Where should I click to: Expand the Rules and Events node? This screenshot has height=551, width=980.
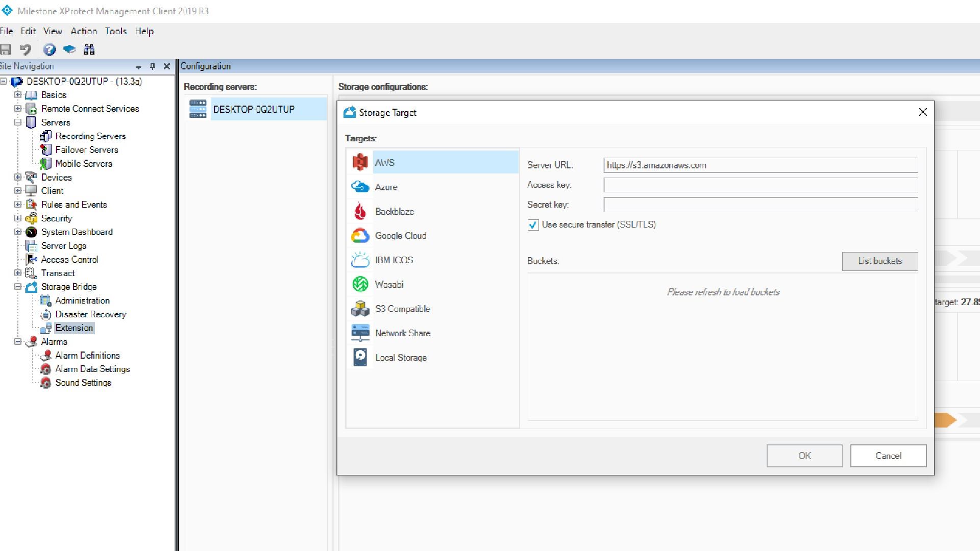[18, 205]
